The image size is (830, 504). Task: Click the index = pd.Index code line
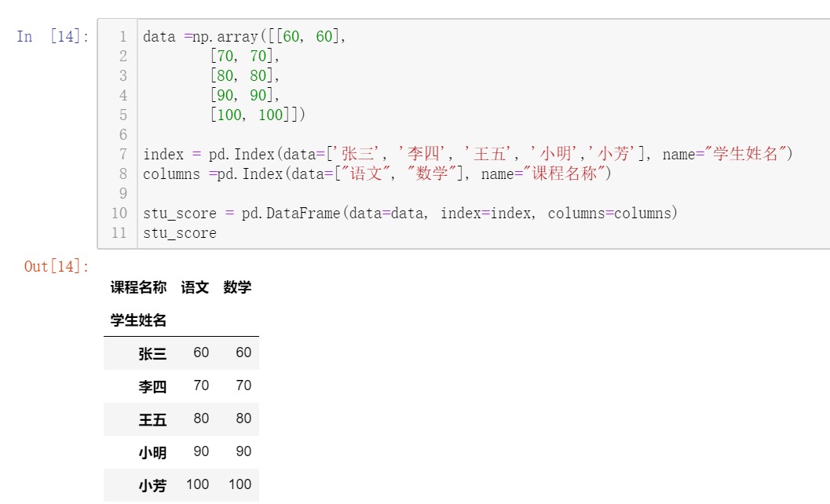[x=467, y=155]
